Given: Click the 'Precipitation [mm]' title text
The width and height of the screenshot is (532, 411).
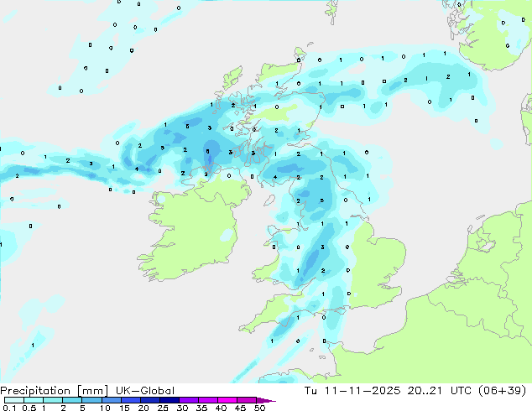Looking at the screenshot, I should [55, 391].
